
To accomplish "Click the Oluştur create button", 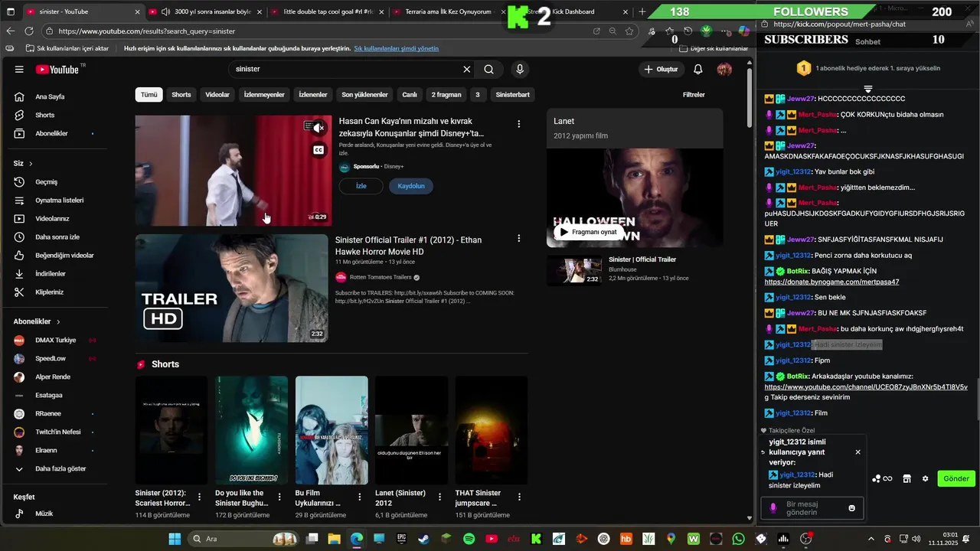I will (x=661, y=69).
